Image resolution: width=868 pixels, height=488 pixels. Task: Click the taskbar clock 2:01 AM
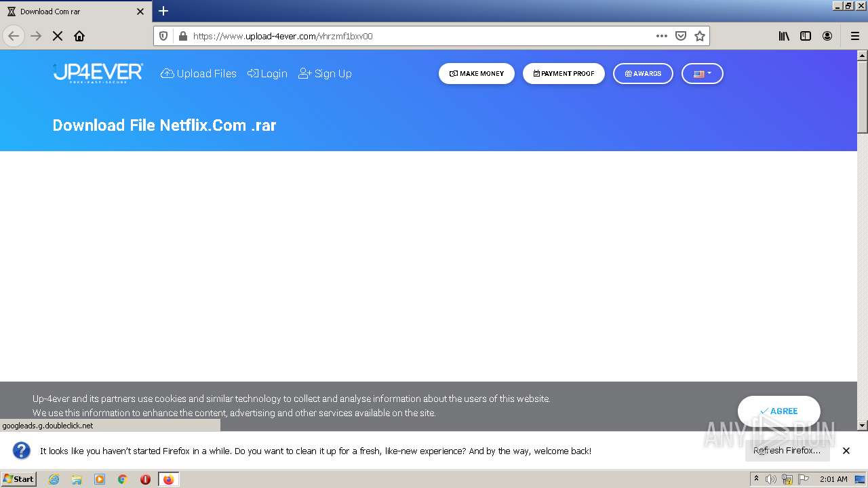click(833, 479)
